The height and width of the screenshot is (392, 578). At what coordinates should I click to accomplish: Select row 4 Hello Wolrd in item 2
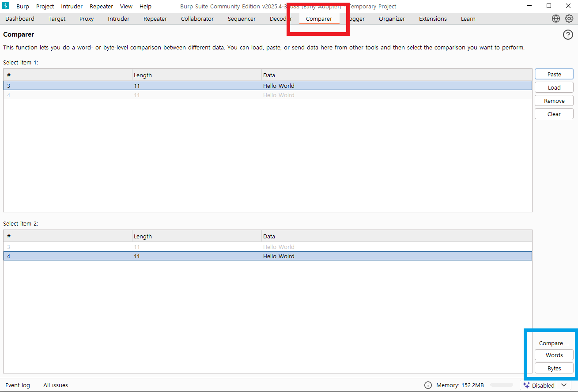268,256
